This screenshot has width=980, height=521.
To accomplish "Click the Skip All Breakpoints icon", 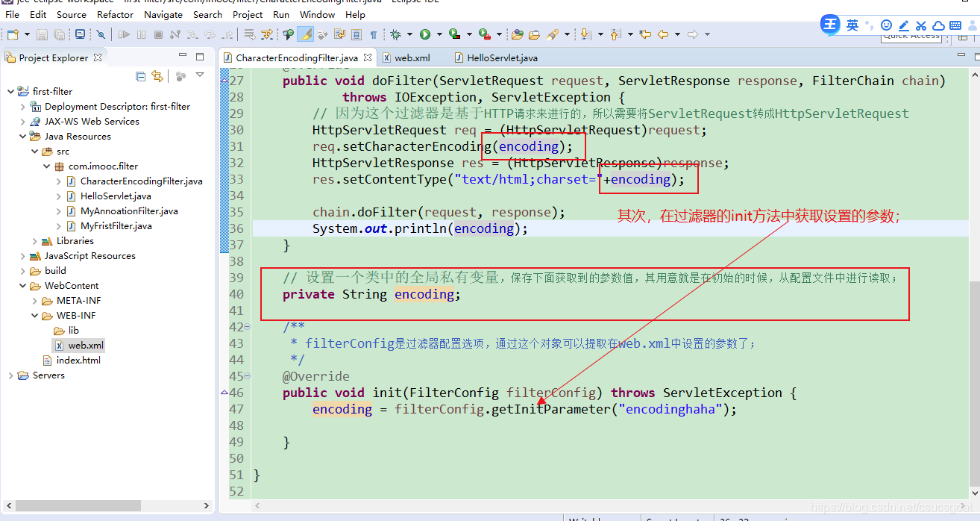I will tap(101, 34).
